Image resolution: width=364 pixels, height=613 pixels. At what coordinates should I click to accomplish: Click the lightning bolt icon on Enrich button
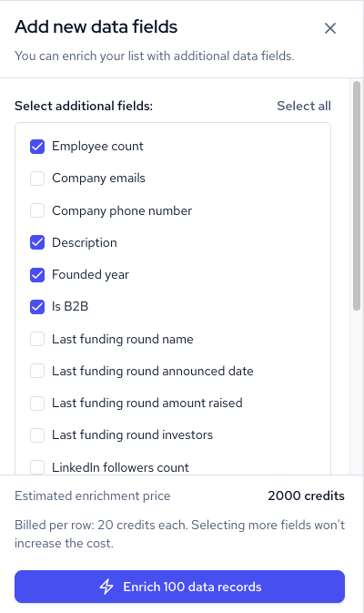pos(106,587)
